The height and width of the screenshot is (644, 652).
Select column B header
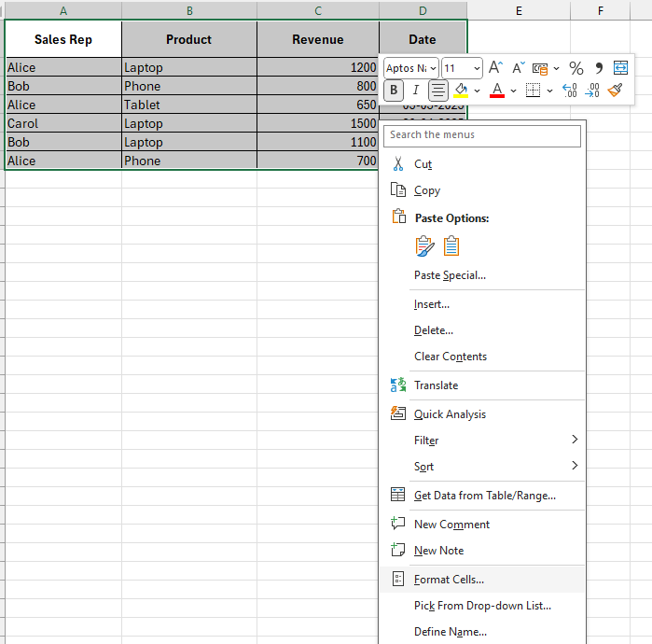point(189,10)
